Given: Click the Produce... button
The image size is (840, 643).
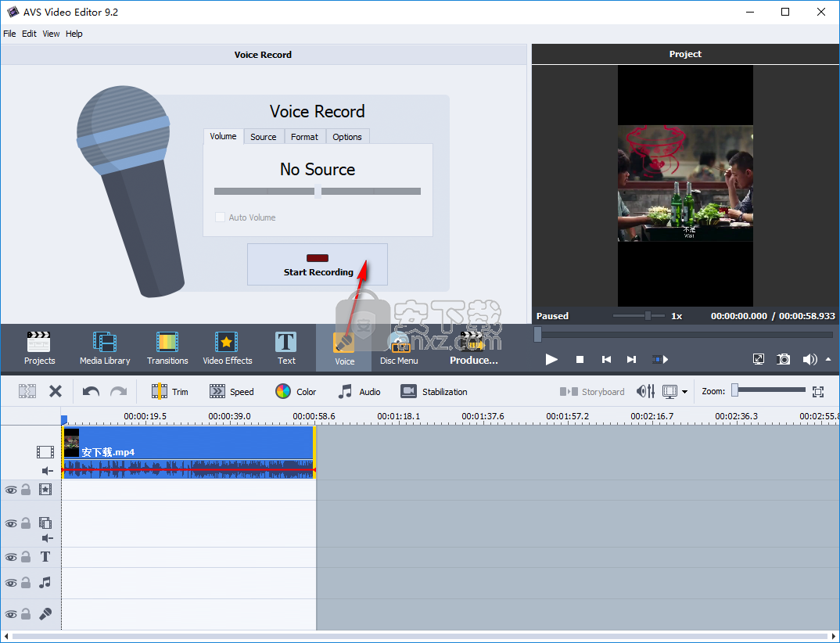Looking at the screenshot, I should coord(473,348).
